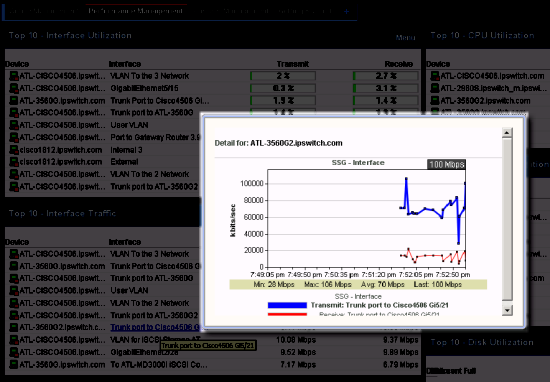550x382 pixels.
Task: Open ATL-2960S.ipswitch_m device in CPU Utilization
Action: (x=494, y=88)
